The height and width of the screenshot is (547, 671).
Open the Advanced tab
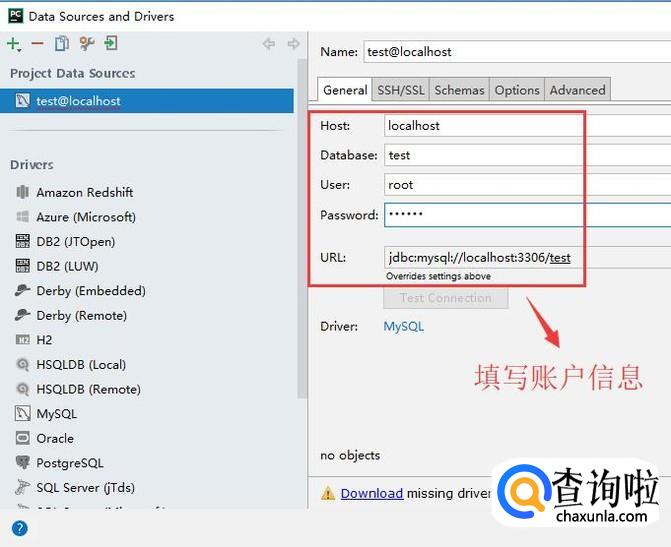(577, 90)
